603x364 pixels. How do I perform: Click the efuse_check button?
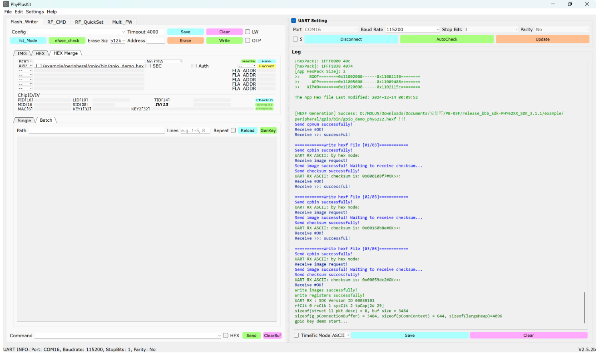(x=67, y=41)
